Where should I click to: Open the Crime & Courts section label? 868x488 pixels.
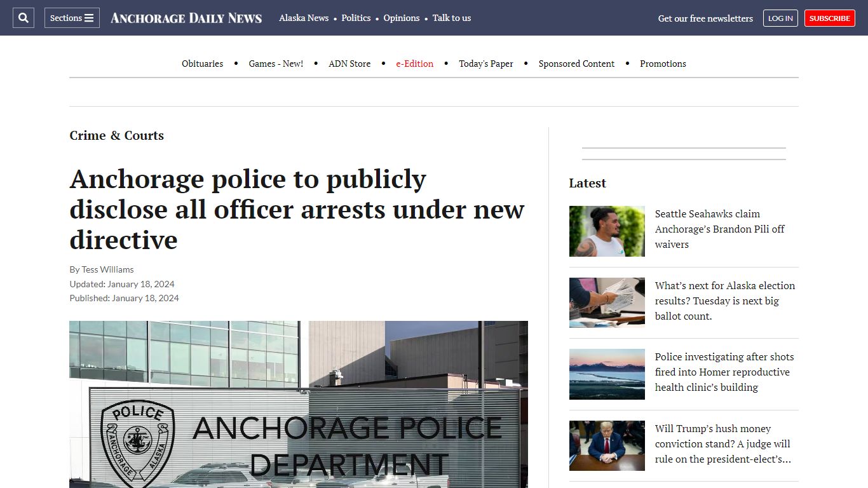click(x=116, y=135)
